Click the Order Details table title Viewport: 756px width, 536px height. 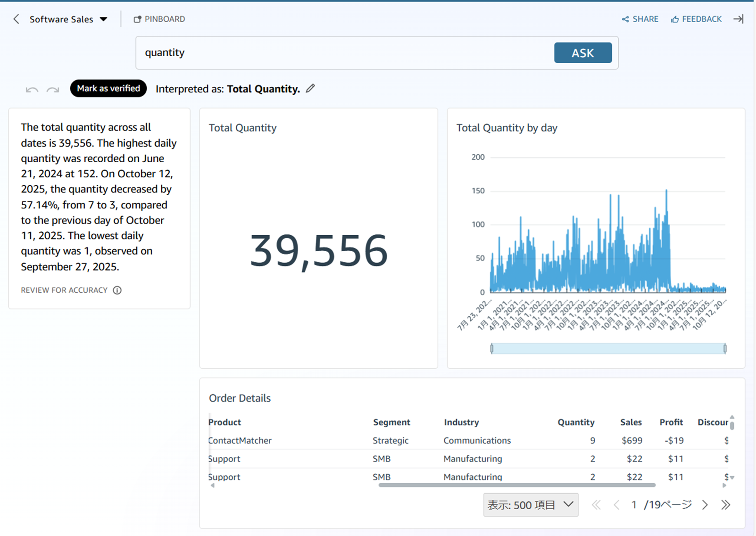(240, 398)
